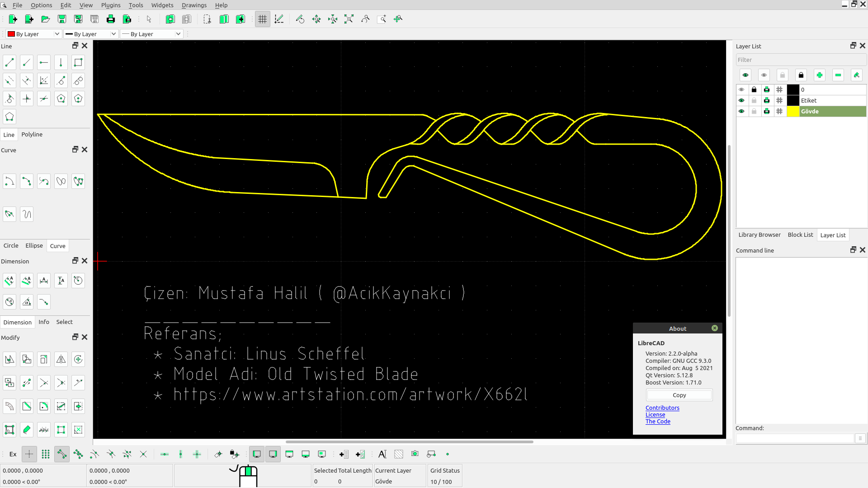Click the Lock All Layers icon
The height and width of the screenshot is (488, 868).
pos(801,75)
